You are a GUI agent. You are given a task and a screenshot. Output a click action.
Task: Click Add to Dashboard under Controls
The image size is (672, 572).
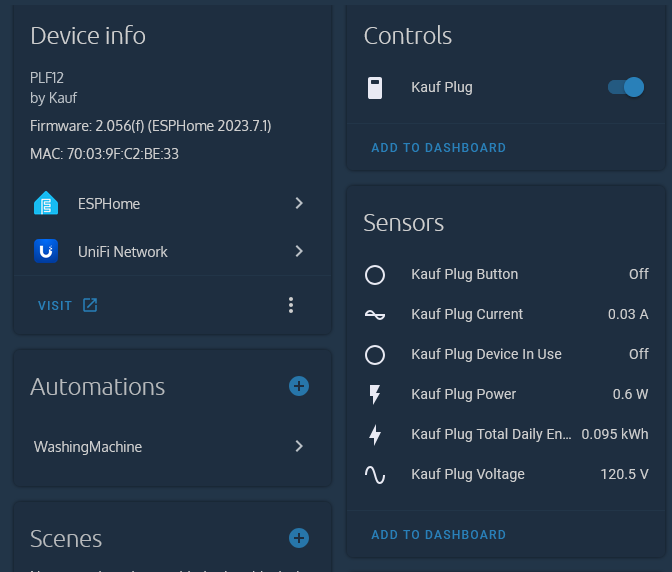click(x=438, y=148)
